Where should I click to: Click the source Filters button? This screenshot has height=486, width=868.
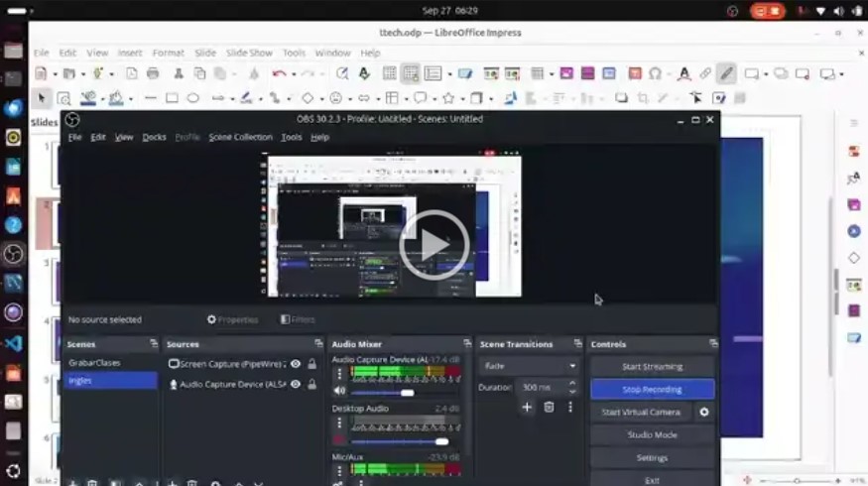point(298,319)
